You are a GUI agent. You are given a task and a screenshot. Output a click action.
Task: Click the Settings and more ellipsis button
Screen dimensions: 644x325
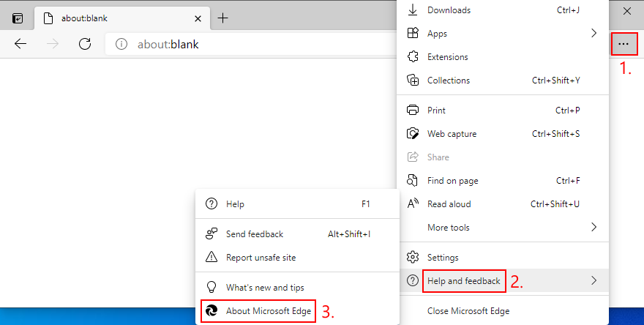(x=623, y=44)
